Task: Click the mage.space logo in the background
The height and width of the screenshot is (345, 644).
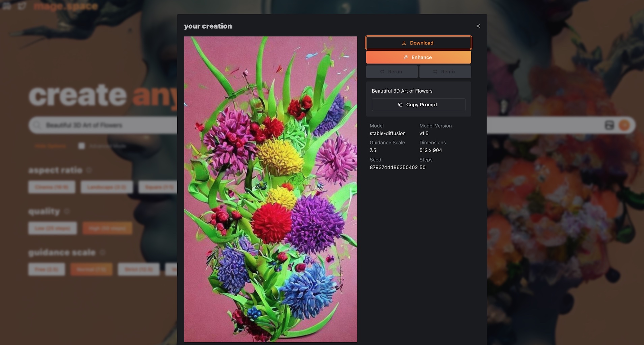Action: click(66, 6)
